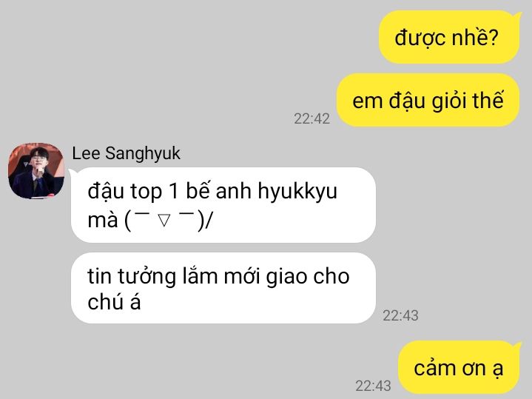Open Lee Sanghyuk's profile picture
The height and width of the screenshot is (399, 532).
point(36,171)
